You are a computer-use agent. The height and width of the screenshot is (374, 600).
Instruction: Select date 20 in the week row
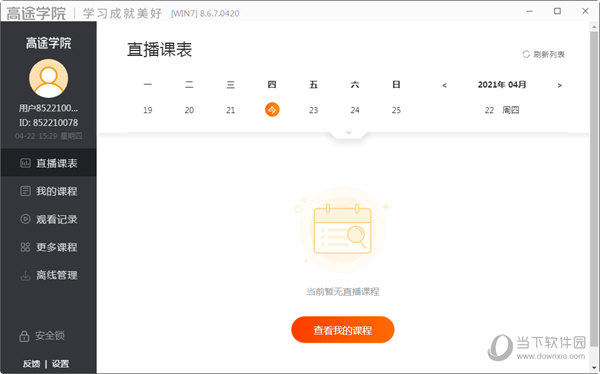(x=189, y=110)
